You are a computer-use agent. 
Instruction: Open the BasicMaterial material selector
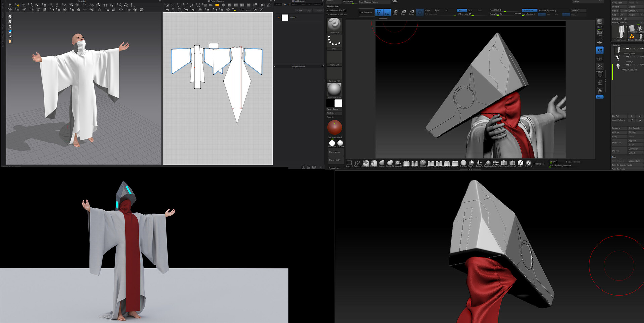pyautogui.click(x=334, y=91)
